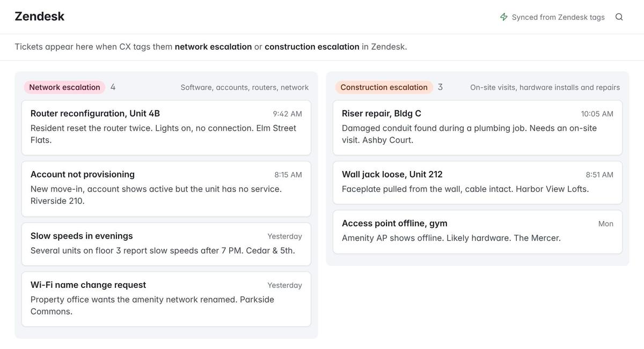
Task: Click the 'Mon' timestamp on gym ticket
Action: (606, 224)
